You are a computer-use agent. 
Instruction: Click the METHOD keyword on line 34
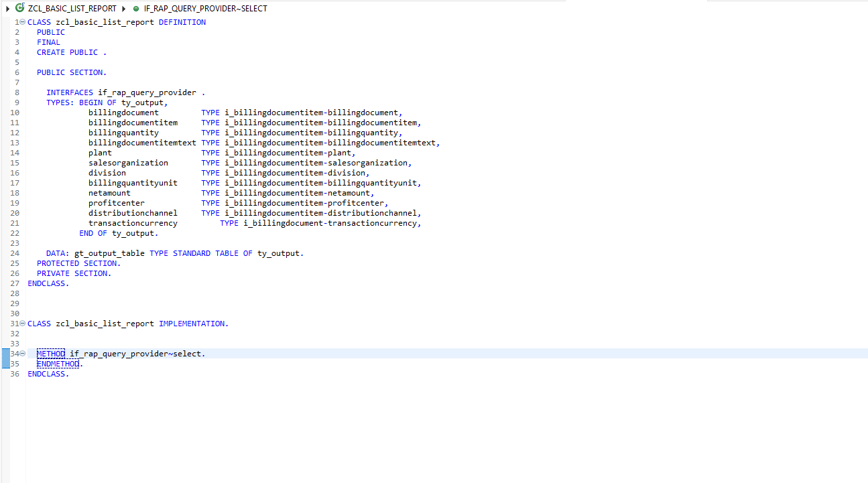(51, 354)
